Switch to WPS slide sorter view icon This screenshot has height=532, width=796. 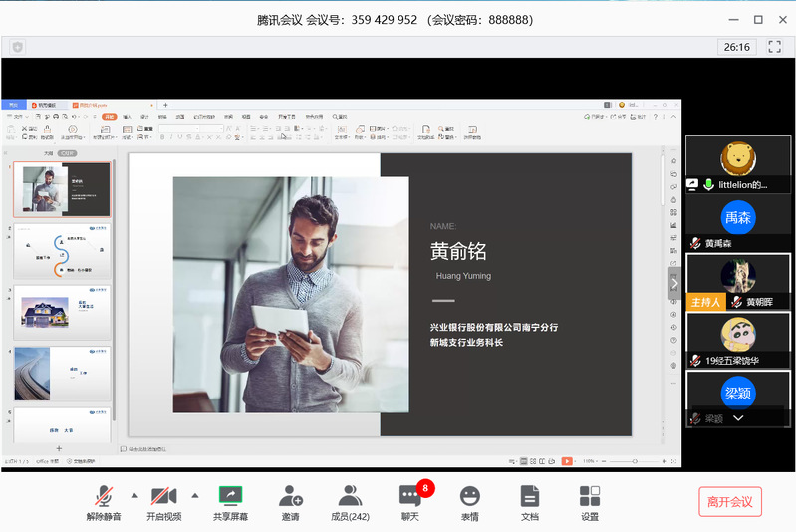coord(533,461)
